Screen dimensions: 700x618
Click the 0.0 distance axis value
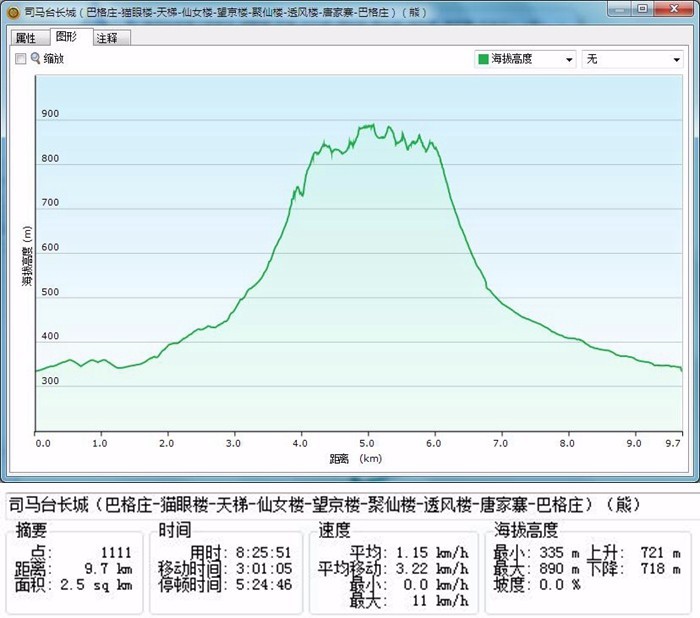(x=43, y=443)
